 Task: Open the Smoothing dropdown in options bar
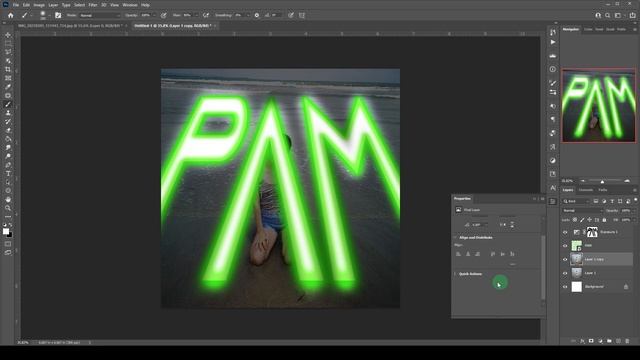click(248, 15)
